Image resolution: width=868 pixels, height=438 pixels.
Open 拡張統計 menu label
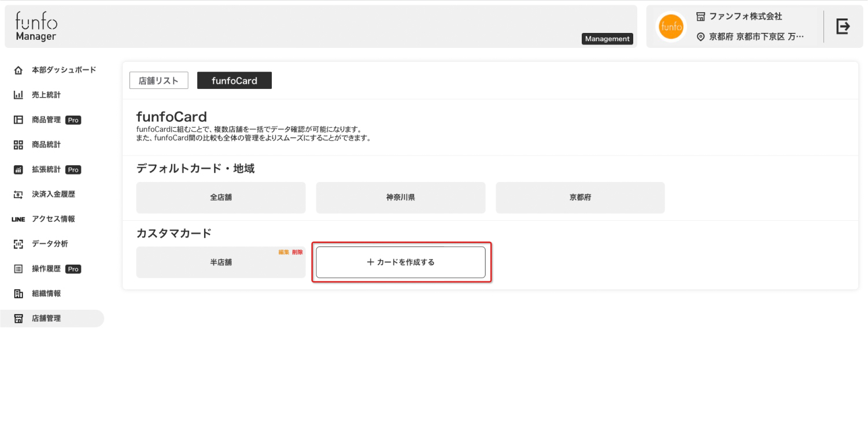pyautogui.click(x=46, y=170)
